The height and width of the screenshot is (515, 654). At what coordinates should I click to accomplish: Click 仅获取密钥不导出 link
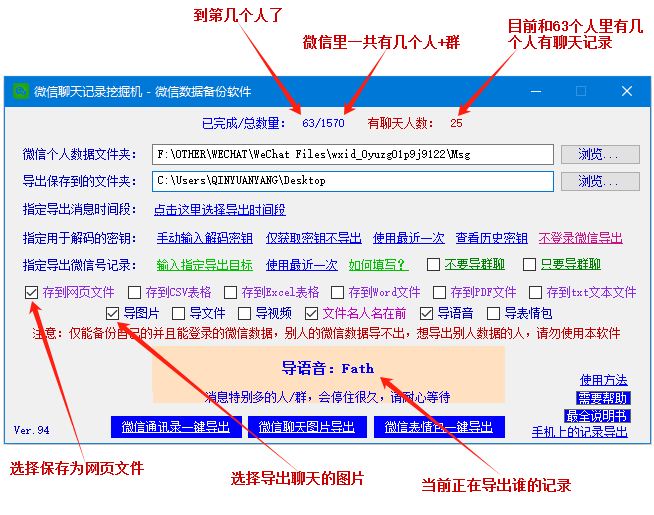coord(314,238)
